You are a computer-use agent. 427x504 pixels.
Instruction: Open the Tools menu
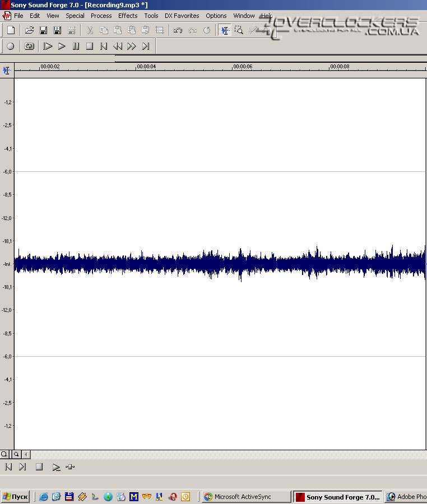(151, 16)
